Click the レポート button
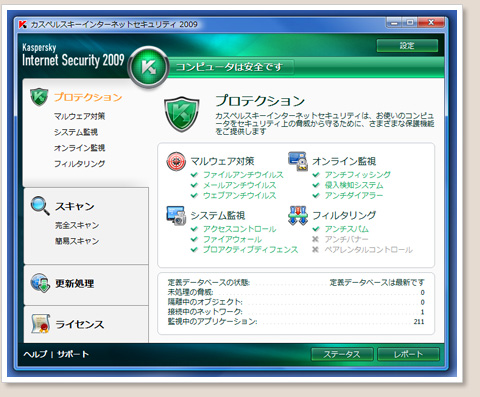 tap(408, 354)
